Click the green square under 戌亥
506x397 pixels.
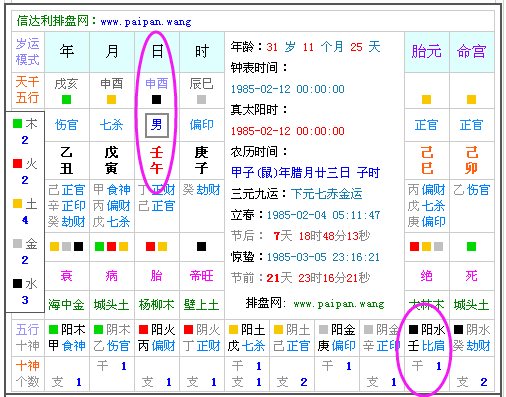point(66,99)
